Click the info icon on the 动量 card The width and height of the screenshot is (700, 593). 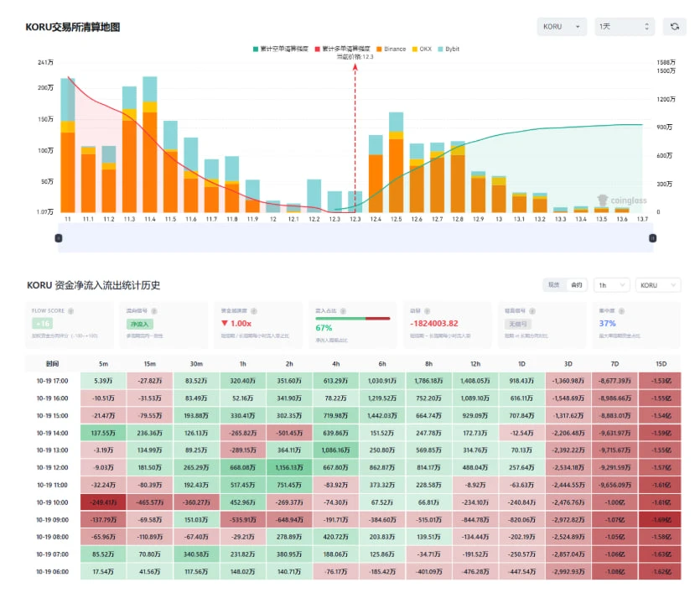[428, 311]
